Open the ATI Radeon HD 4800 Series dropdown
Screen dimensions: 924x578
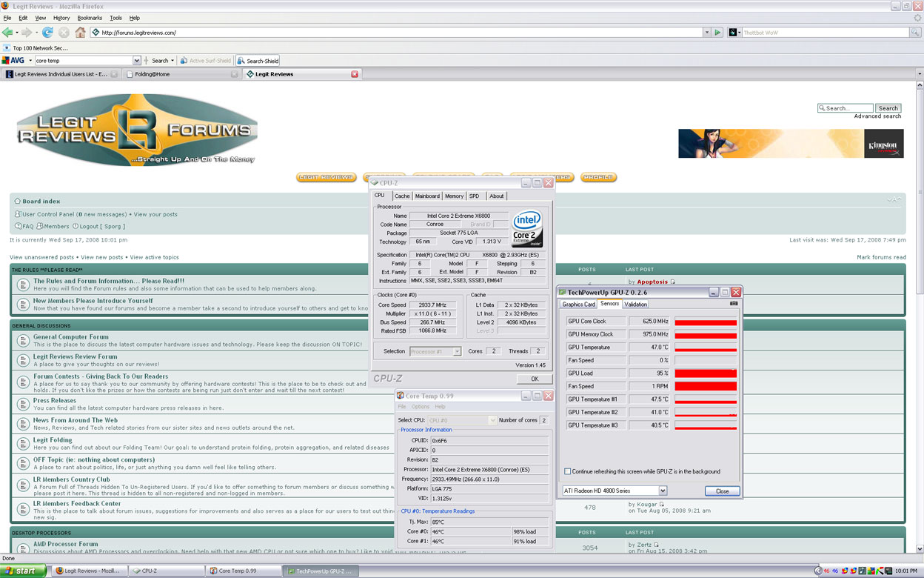tap(663, 491)
